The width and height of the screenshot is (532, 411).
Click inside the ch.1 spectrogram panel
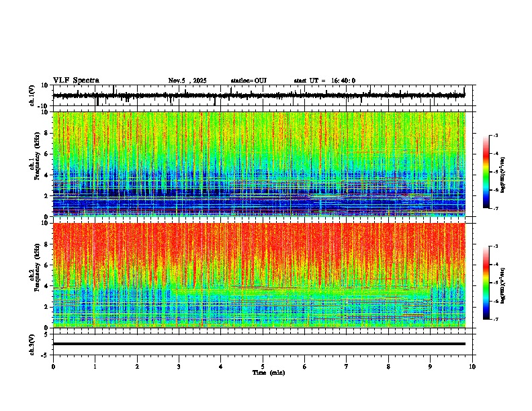(259, 164)
